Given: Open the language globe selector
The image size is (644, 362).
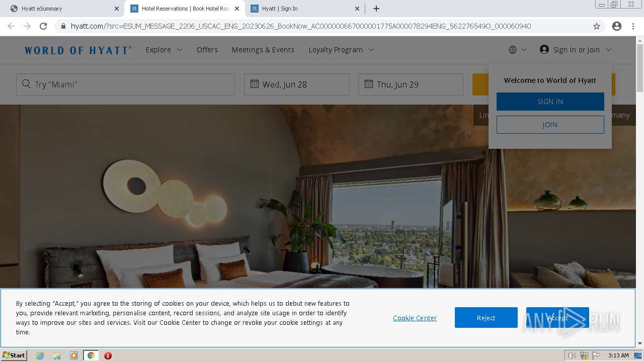Looking at the screenshot, I should [517, 50].
